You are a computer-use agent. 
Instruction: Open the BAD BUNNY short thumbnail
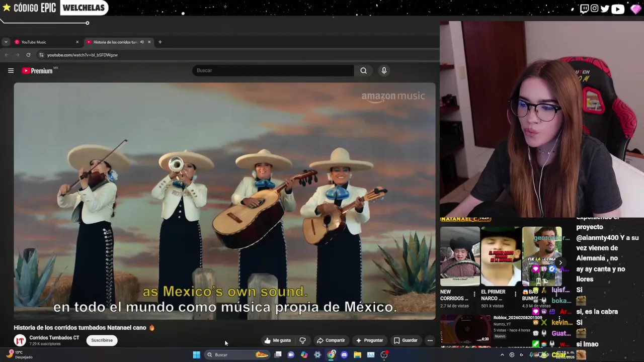[x=541, y=256]
